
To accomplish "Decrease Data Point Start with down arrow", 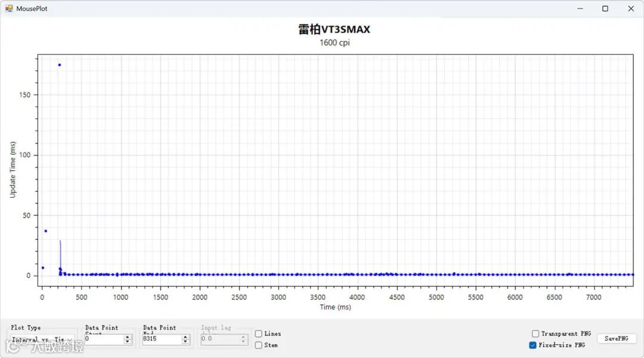I will pyautogui.click(x=128, y=341).
